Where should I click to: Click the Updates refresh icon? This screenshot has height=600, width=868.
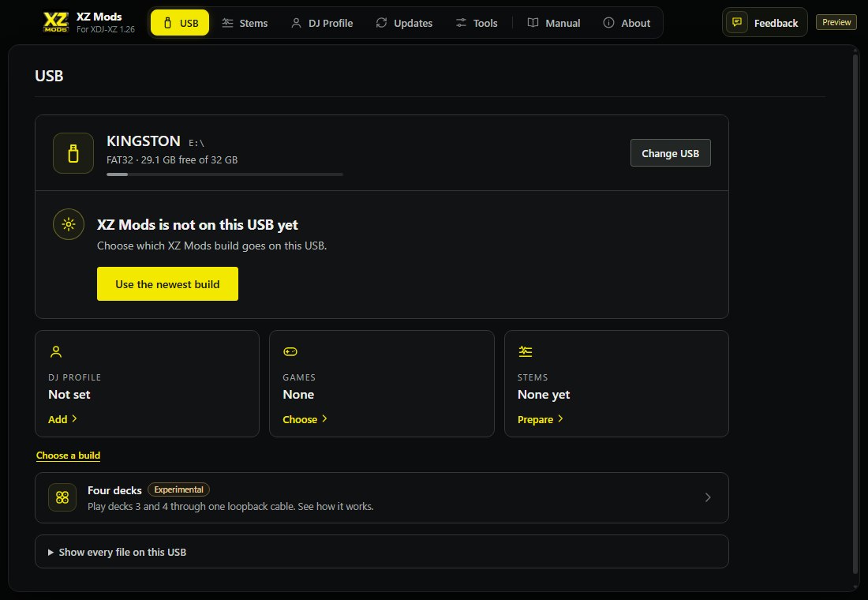381,23
